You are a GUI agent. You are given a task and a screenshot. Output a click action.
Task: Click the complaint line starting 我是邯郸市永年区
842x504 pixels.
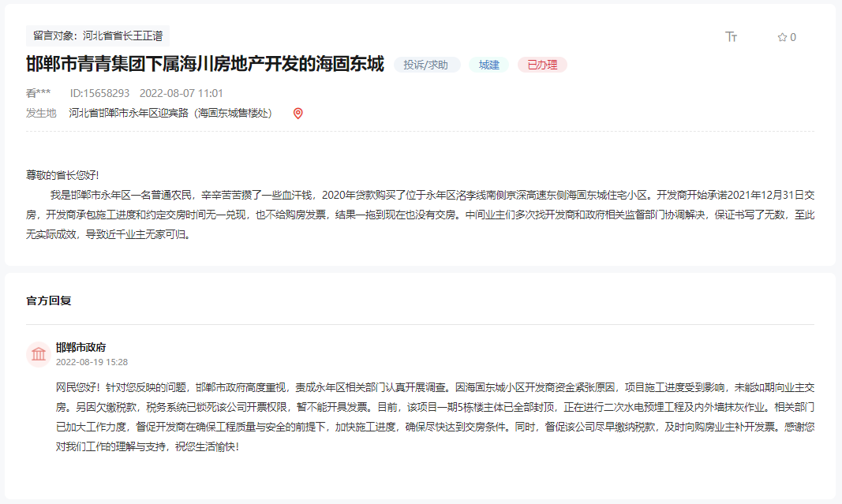click(432, 195)
